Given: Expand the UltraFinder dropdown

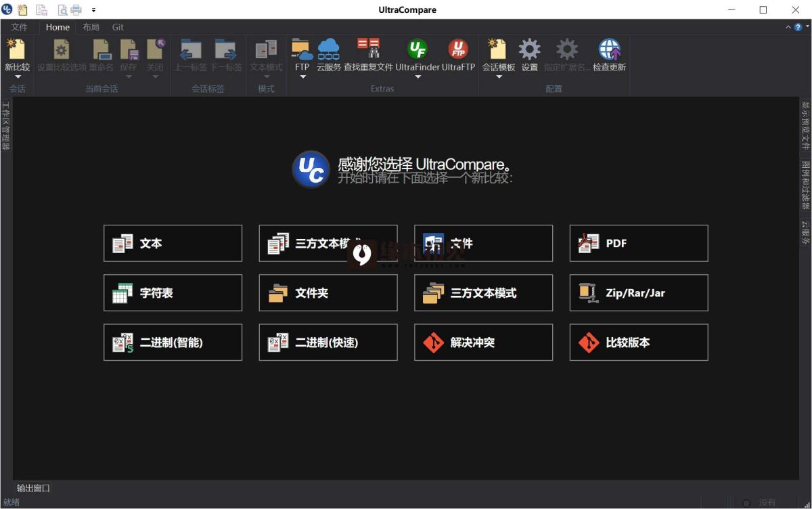Looking at the screenshot, I should coord(418,76).
